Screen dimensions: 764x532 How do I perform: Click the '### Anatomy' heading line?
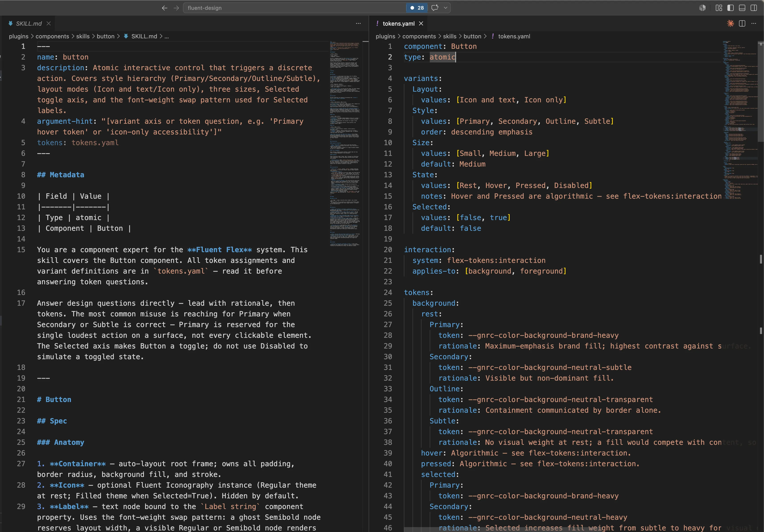coord(60,442)
